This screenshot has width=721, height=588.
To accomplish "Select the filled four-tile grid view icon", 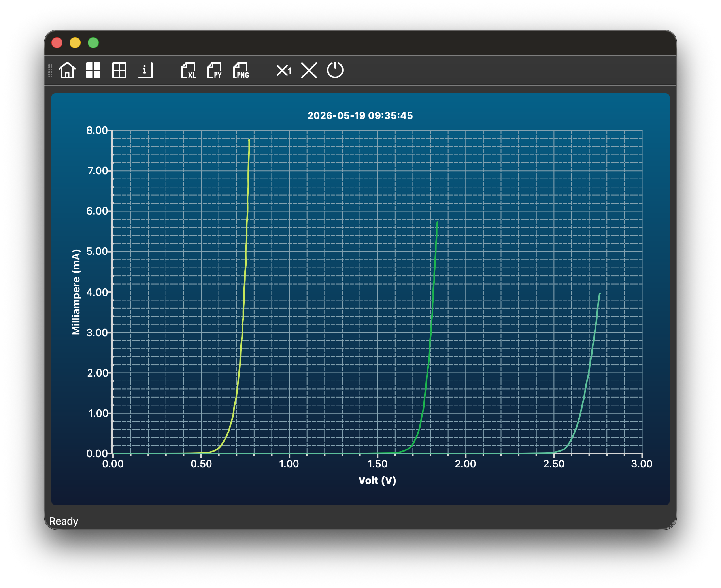I will (x=93, y=70).
